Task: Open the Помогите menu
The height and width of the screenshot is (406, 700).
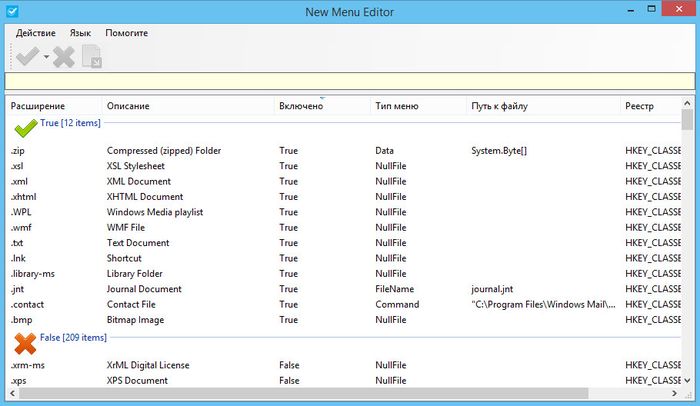Action: (x=126, y=33)
